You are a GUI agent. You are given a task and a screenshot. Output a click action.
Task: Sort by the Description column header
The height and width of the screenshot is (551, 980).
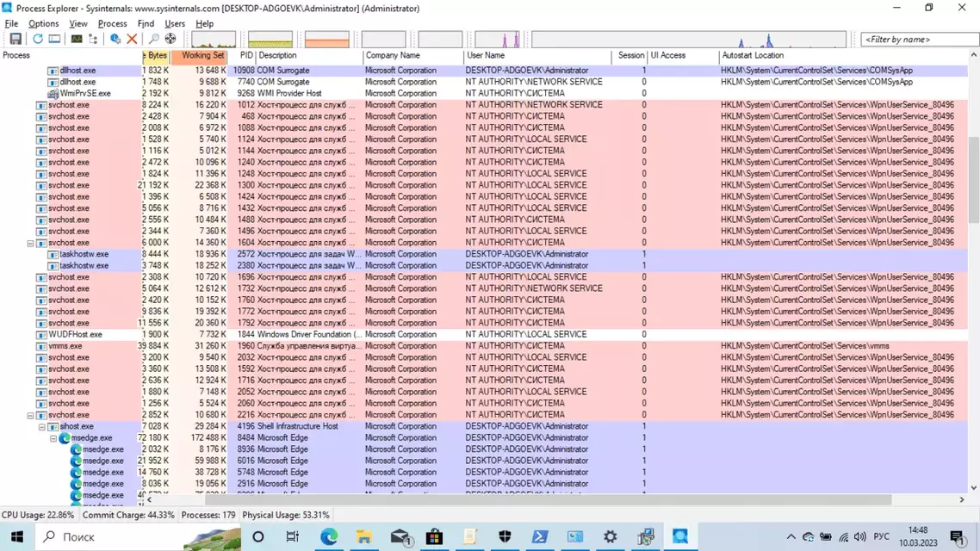pyautogui.click(x=309, y=56)
